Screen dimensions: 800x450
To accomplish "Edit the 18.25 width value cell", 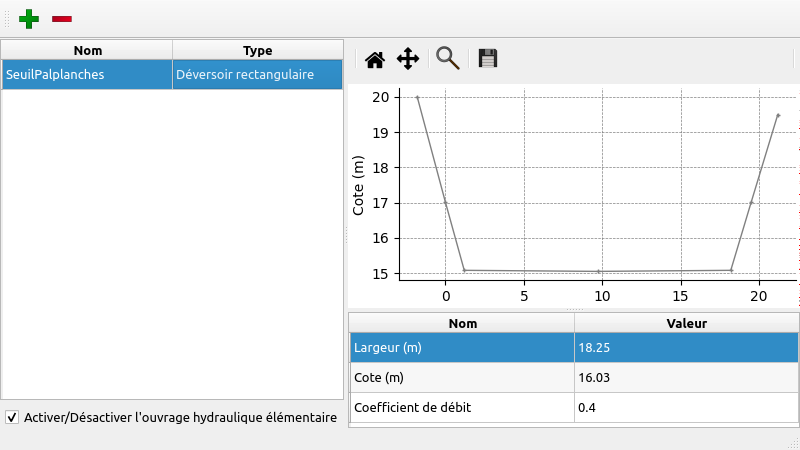I will [686, 347].
